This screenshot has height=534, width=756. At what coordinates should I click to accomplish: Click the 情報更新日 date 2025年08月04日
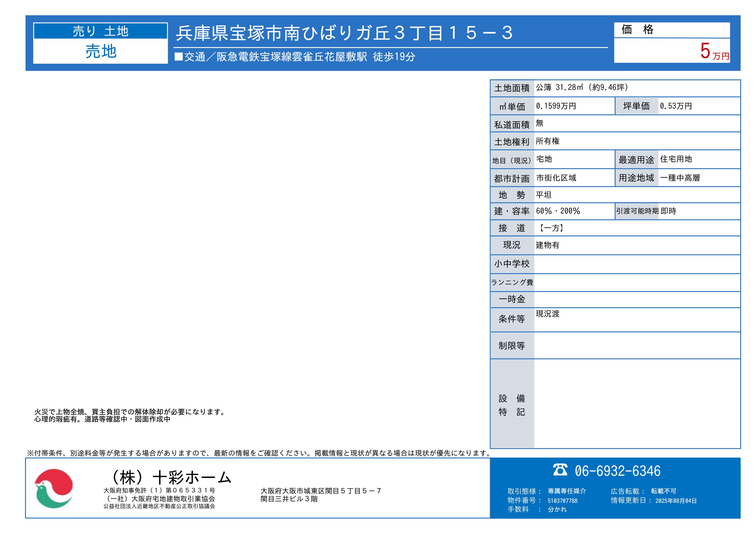676,501
